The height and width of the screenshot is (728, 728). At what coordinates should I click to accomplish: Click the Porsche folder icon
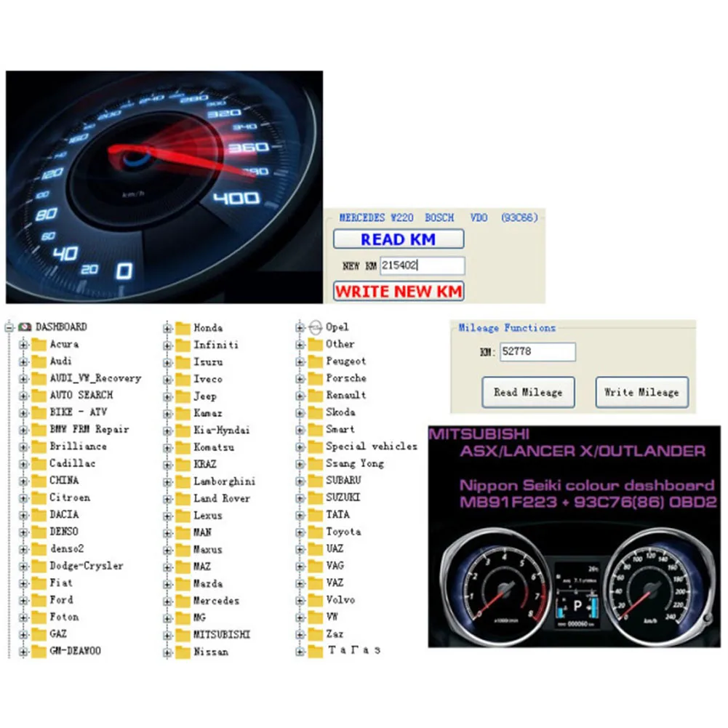pos(316,379)
